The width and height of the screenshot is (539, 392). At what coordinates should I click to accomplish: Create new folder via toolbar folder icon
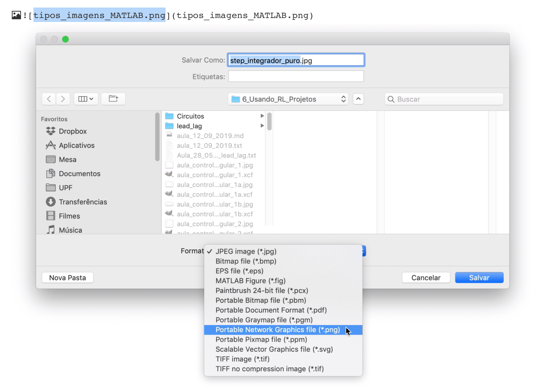click(113, 99)
